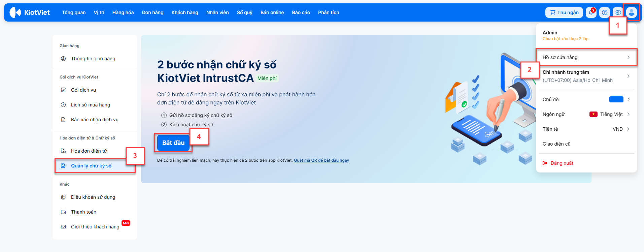Click the Thanh toán card icon
The image size is (644, 252).
(63, 212)
